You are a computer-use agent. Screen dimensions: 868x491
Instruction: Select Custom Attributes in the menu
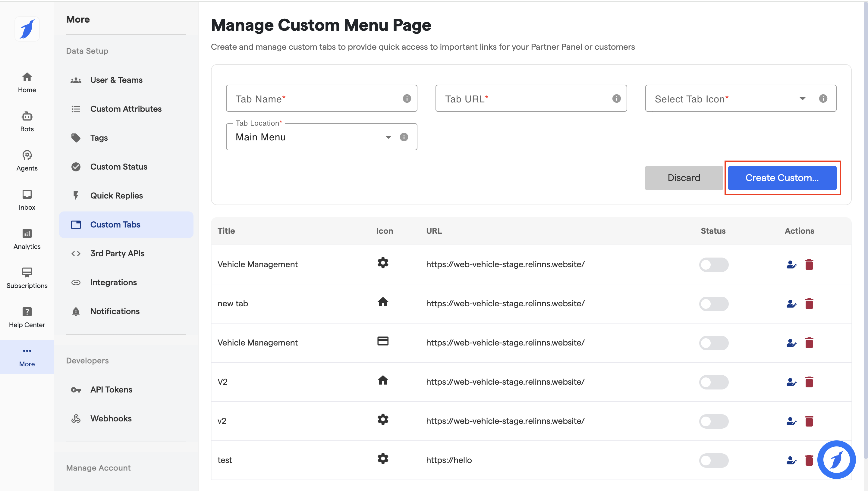pyautogui.click(x=126, y=109)
